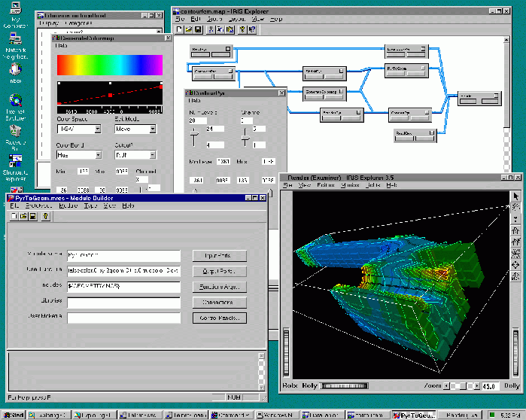This screenshot has height=420, width=526.
Task: Open the Module menu in Module Builder
Action: pos(68,205)
